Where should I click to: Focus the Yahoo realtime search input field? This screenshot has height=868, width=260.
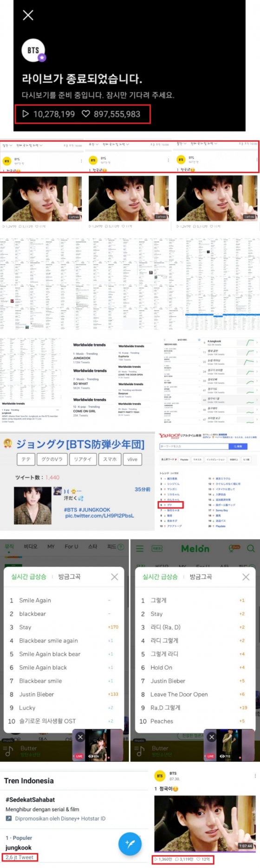tap(194, 446)
